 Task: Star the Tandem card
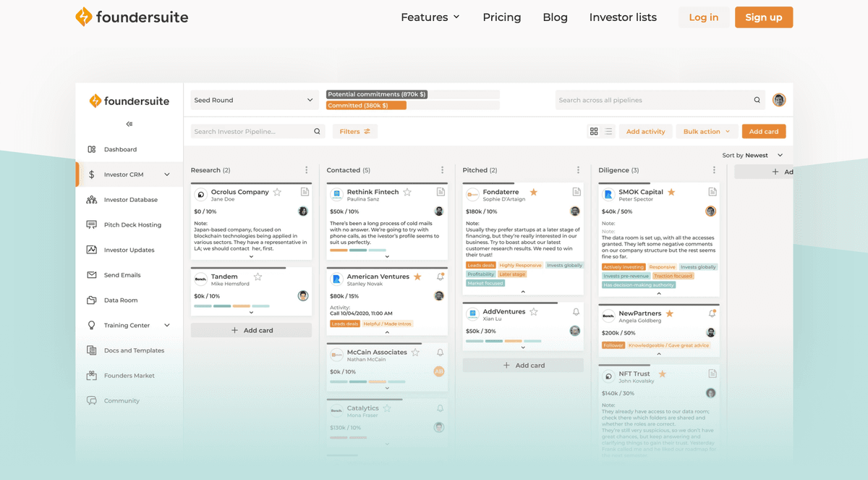coord(258,277)
